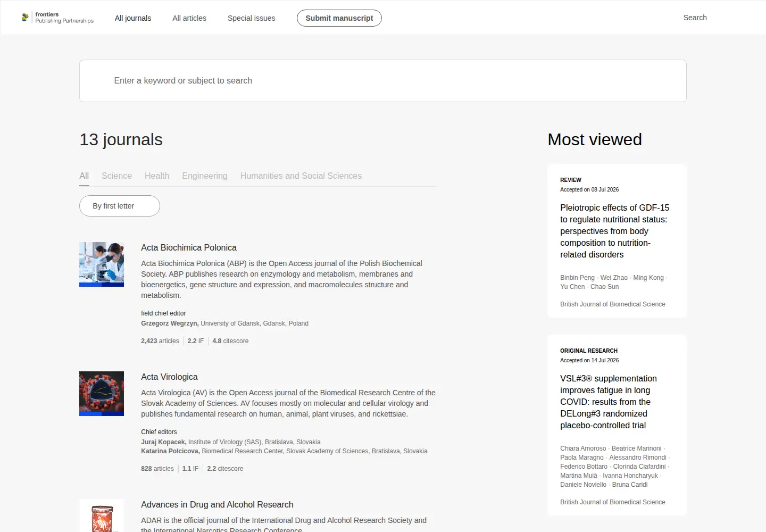Click the Submit manuscript button
This screenshot has width=766, height=532.
point(339,18)
